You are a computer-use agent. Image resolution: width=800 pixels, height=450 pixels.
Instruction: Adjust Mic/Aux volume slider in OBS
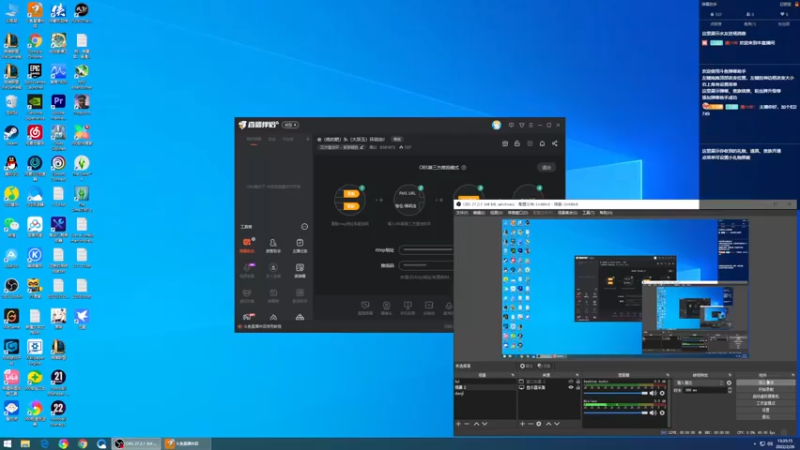pos(616,413)
